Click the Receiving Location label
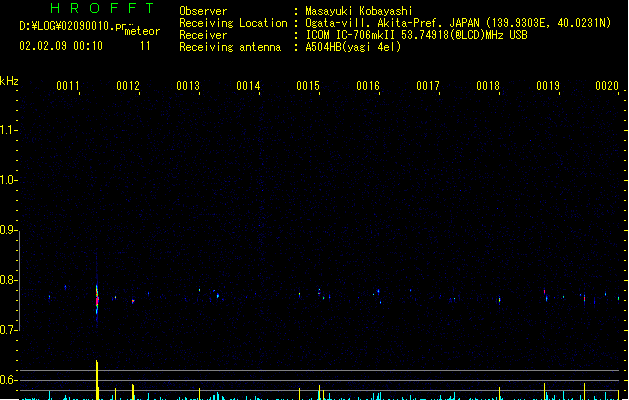This screenshot has width=629, height=400. tap(233, 23)
